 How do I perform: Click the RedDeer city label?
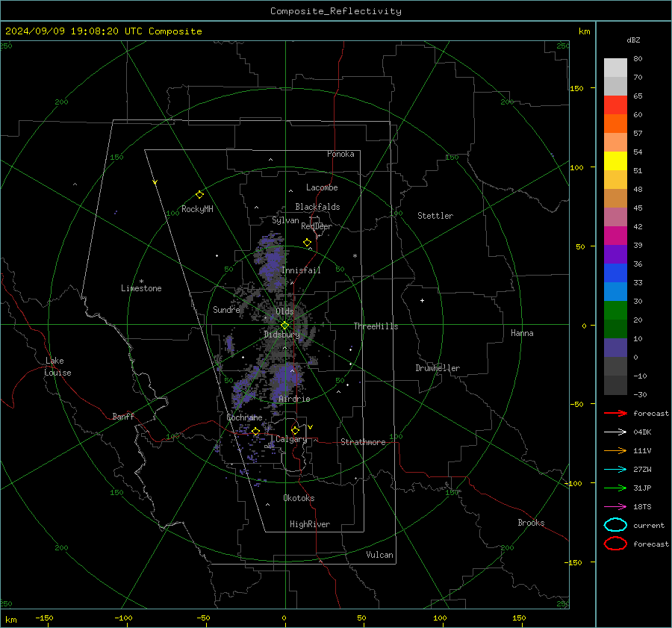pos(317,226)
